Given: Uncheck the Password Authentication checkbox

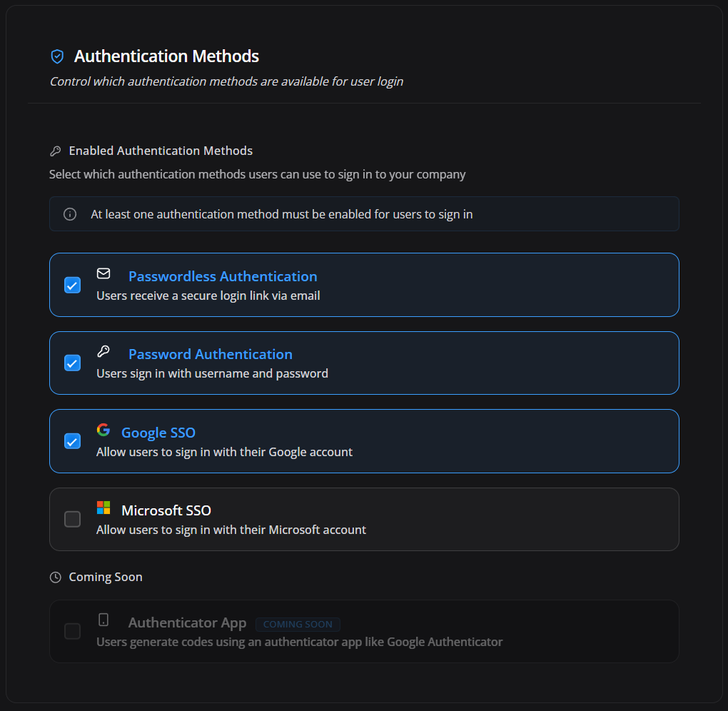Looking at the screenshot, I should pos(72,363).
